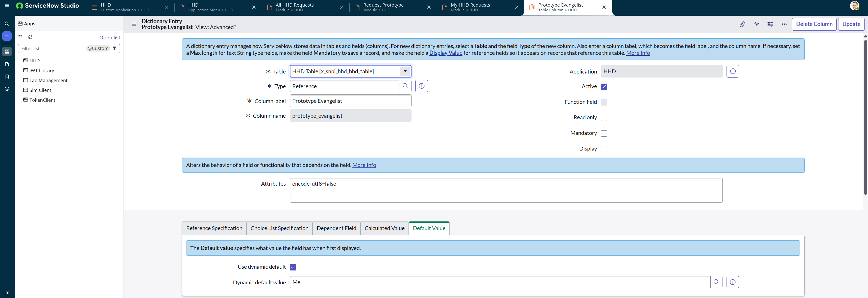
Task: Open the history clock icon in sidebar
Action: tap(7, 89)
